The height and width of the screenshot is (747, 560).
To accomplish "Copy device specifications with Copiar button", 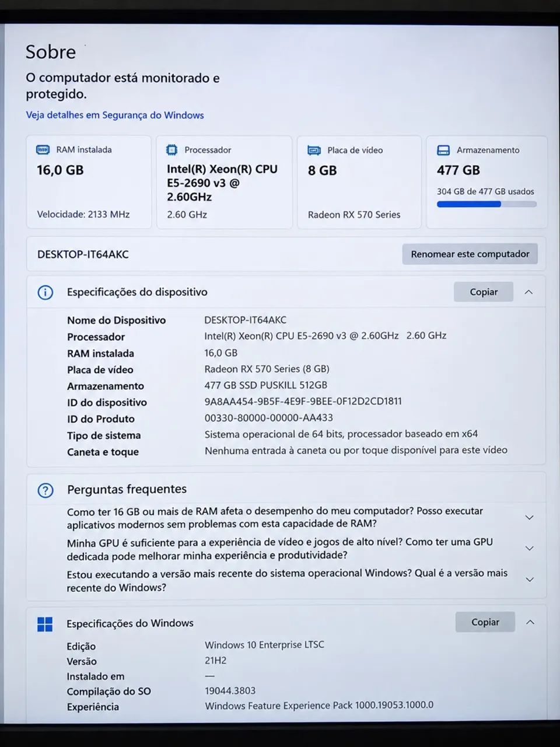I will pos(484,292).
